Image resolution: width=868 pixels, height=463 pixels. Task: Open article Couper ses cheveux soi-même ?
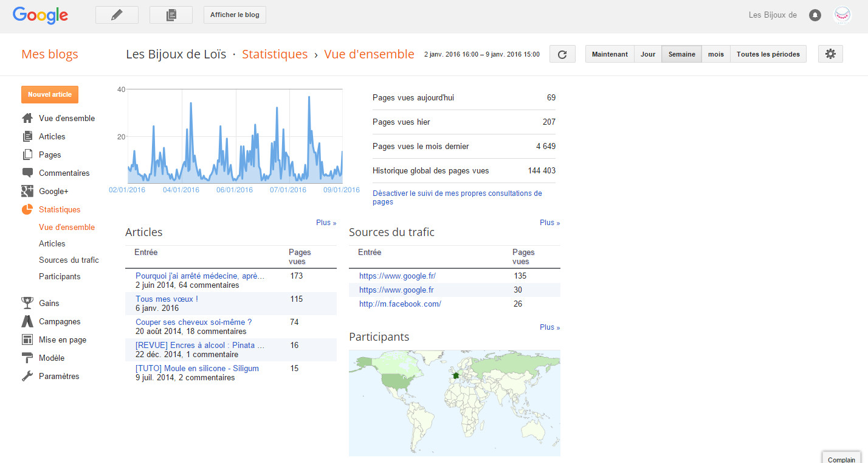click(193, 322)
